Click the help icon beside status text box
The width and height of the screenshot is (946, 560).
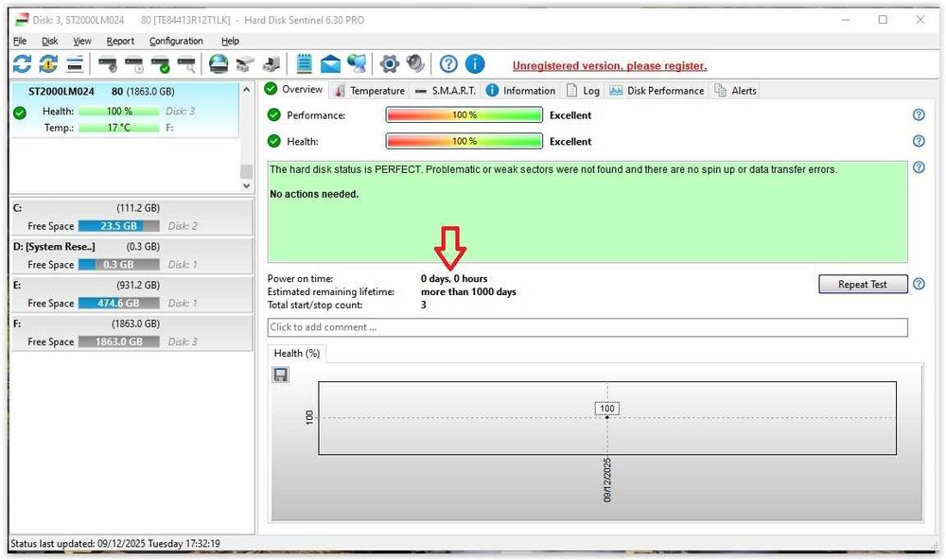[x=919, y=167]
